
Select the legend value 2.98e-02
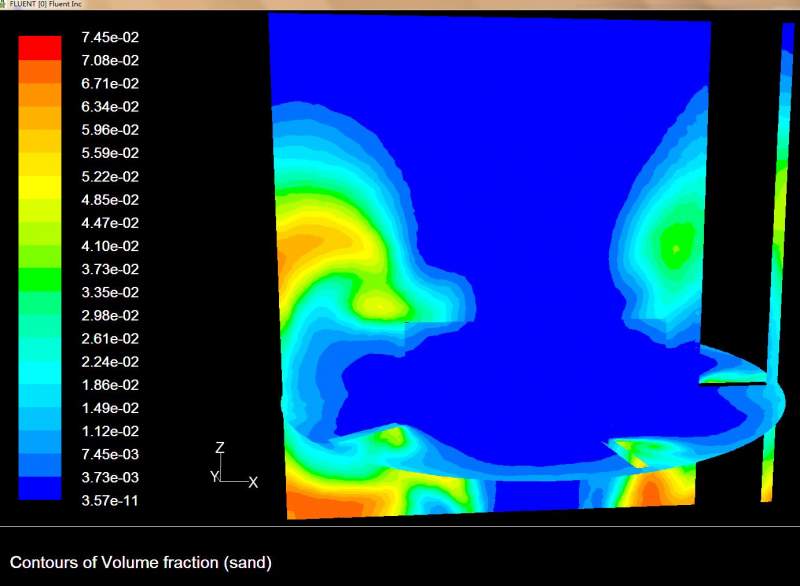[x=110, y=315]
